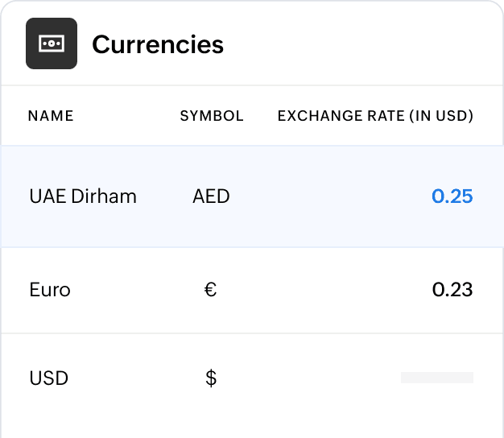Image resolution: width=504 pixels, height=438 pixels.
Task: Click the AED symbol cell
Action: 211,196
